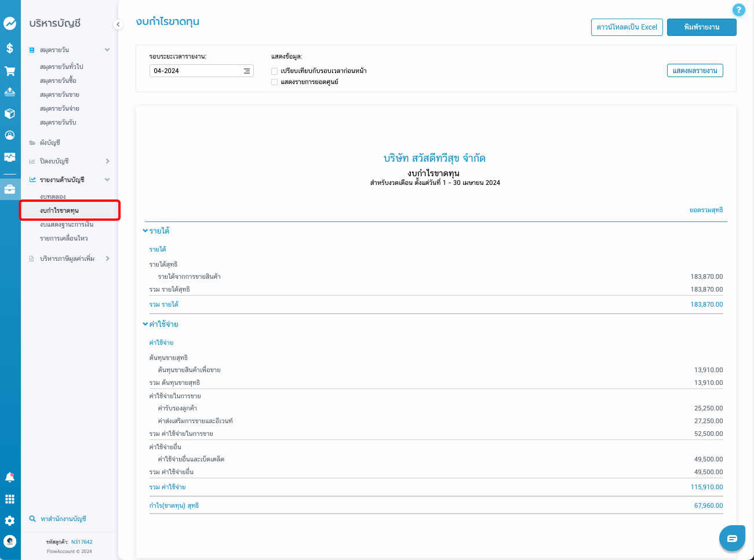Open the shopping cart icon in sidebar

click(x=10, y=71)
